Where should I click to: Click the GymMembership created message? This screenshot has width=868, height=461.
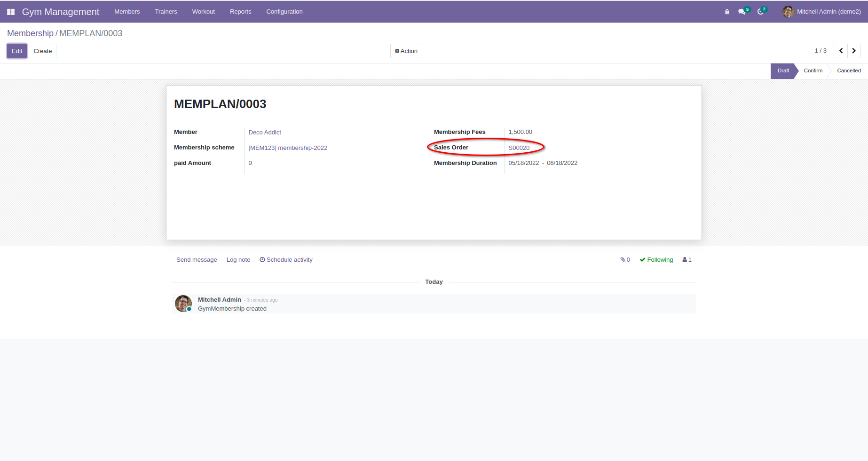(232, 309)
